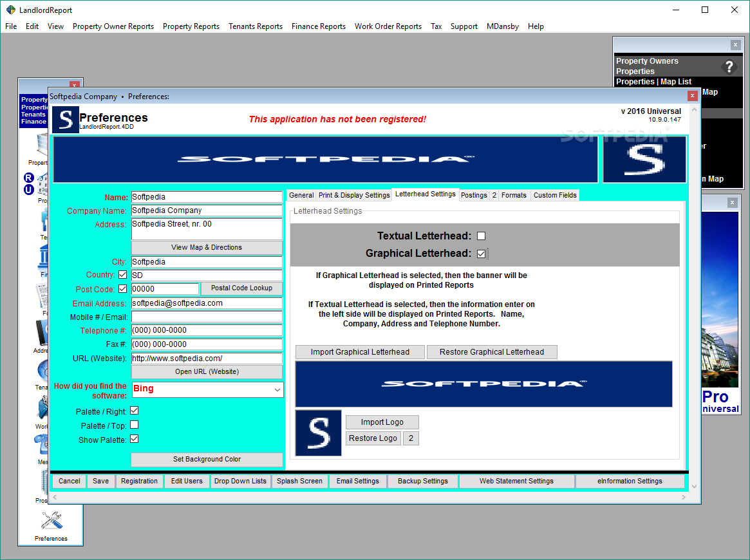Open Work Order Reports menu
Screen dimensions: 750x560
388,26
